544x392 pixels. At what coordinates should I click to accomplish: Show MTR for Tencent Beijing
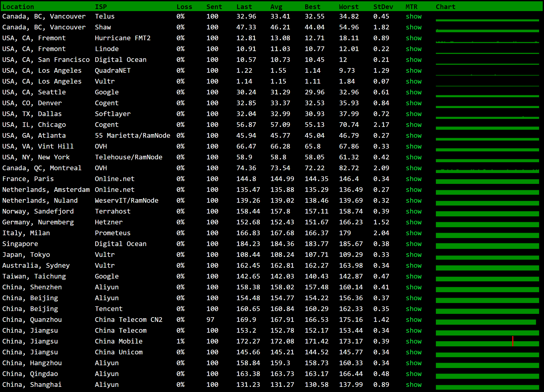(x=414, y=309)
